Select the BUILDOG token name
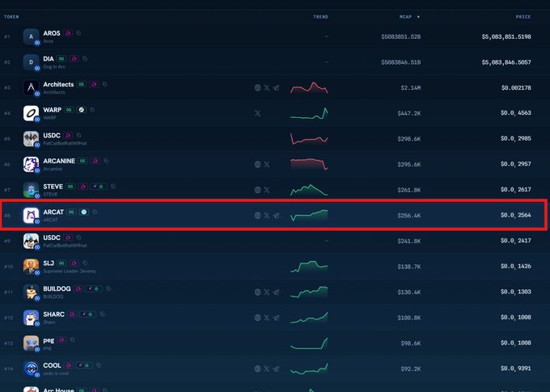Image resolution: width=550 pixels, height=392 pixels. point(57,289)
